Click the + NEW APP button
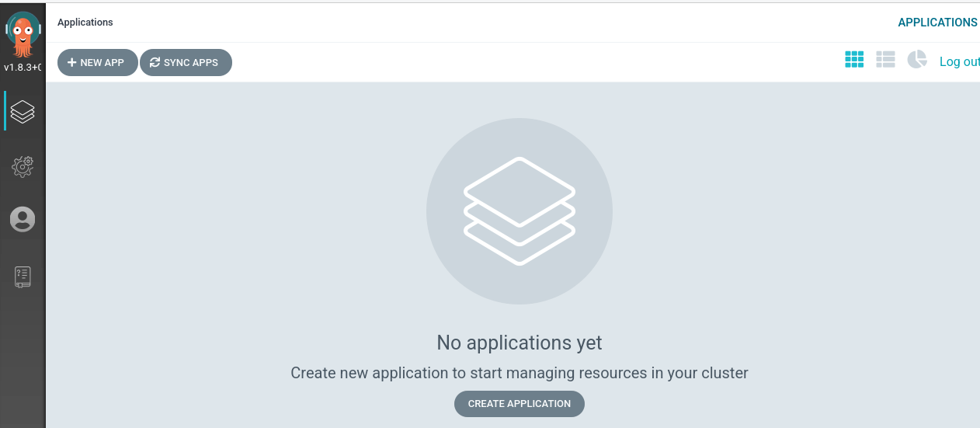Screen dimensions: 980x428 [98, 62]
